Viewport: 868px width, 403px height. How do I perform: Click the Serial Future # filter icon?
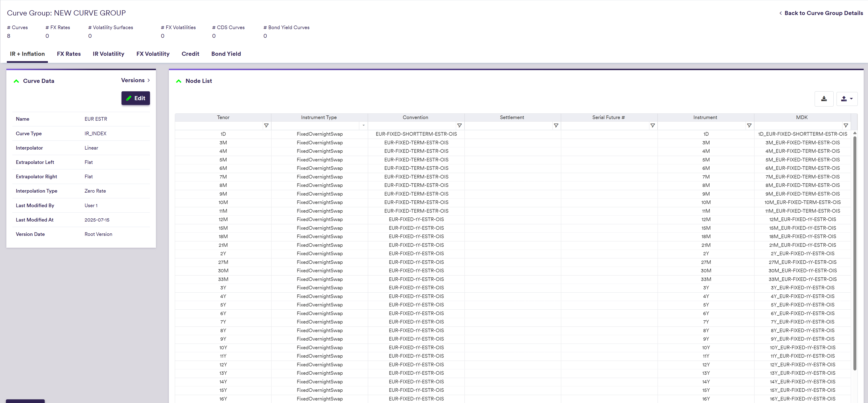(x=653, y=126)
